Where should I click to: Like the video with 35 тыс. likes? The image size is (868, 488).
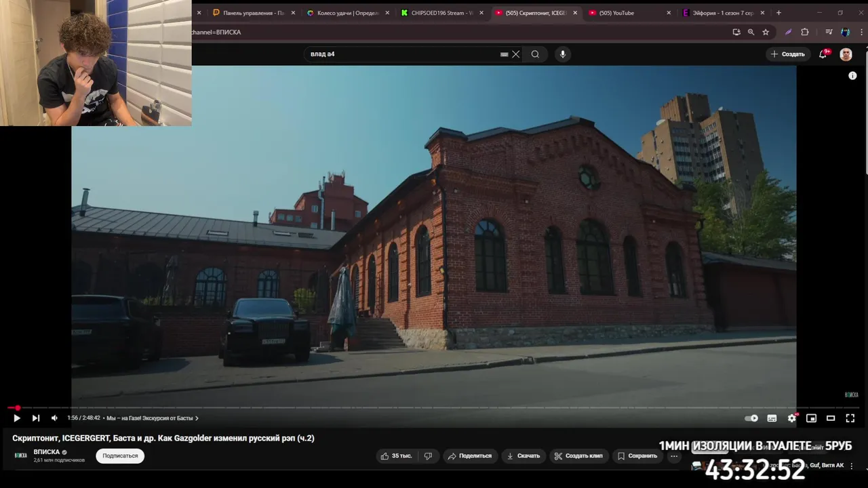point(397,456)
